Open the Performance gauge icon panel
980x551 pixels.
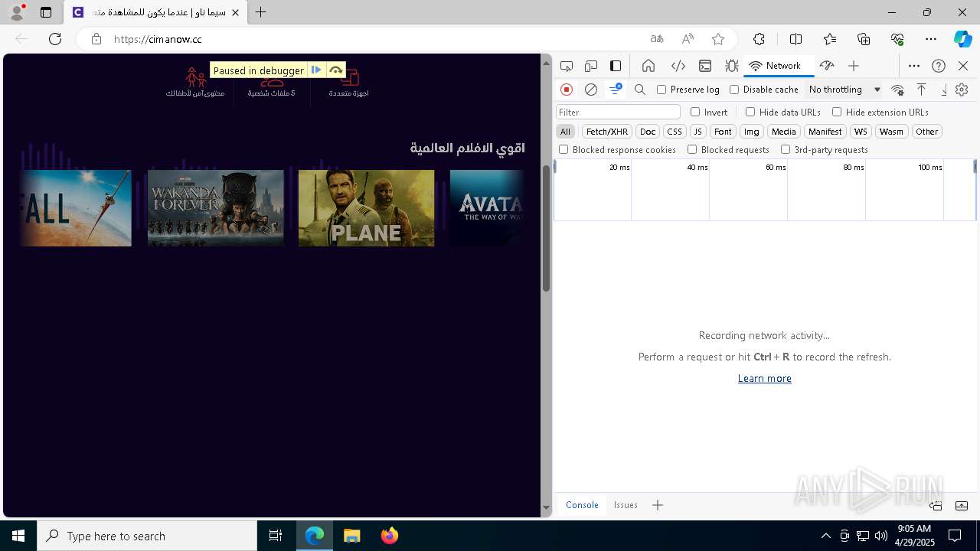click(x=826, y=66)
